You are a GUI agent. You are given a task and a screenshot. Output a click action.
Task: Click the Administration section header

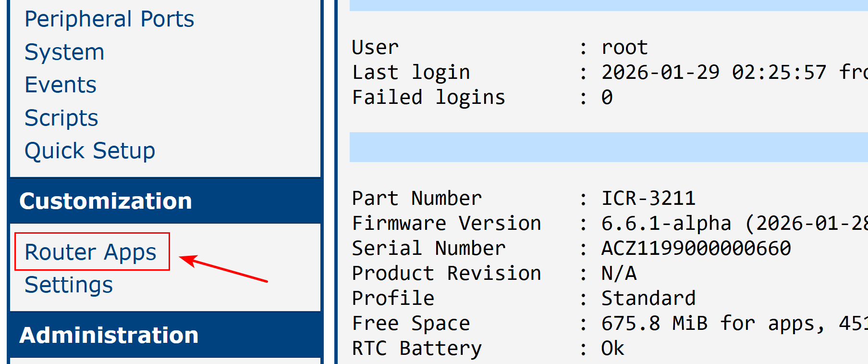tap(109, 335)
